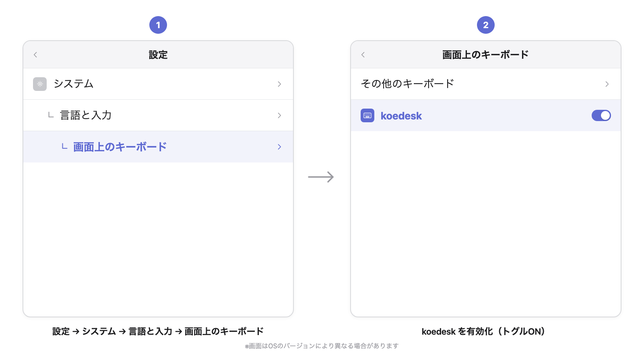This screenshot has height=362, width=644.
Task: Click the gear icon beside システム
Action: point(40,84)
